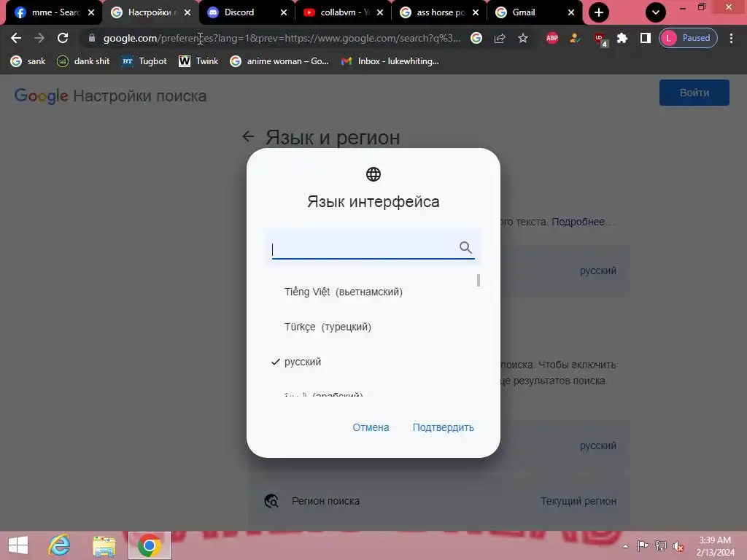Open the anime woman bookmark
Viewport: 747px width, 560px height.
pos(279,61)
